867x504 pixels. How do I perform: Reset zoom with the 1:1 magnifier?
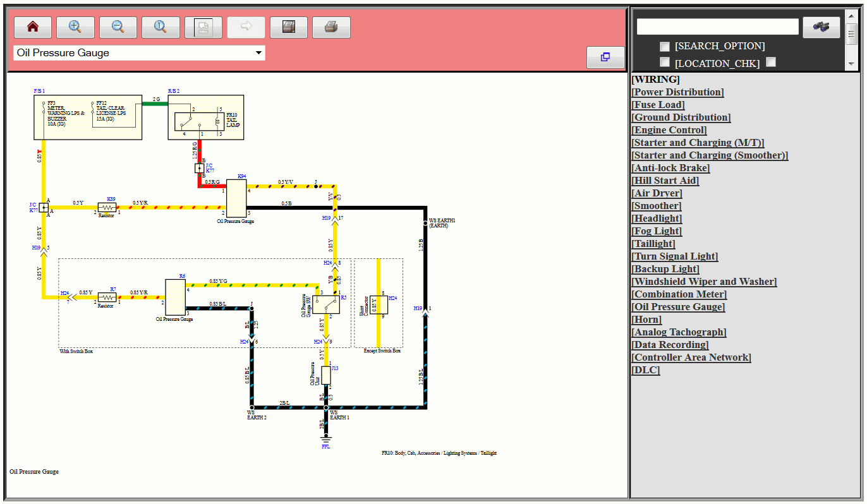[x=161, y=27]
